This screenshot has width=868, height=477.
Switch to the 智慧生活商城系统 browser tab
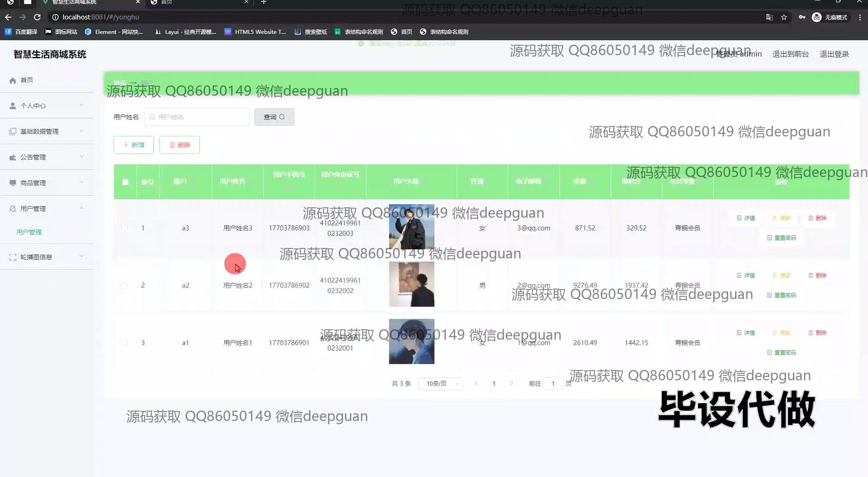[x=90, y=2]
